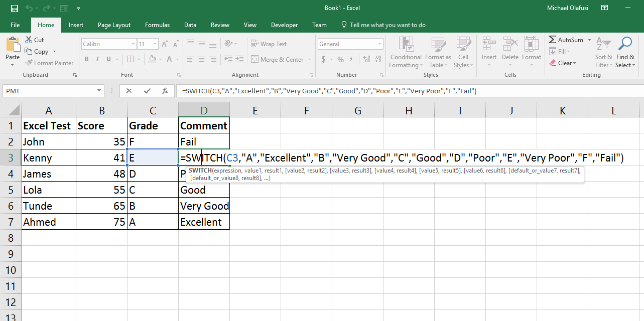Toggle the Align Right button

[x=213, y=59]
